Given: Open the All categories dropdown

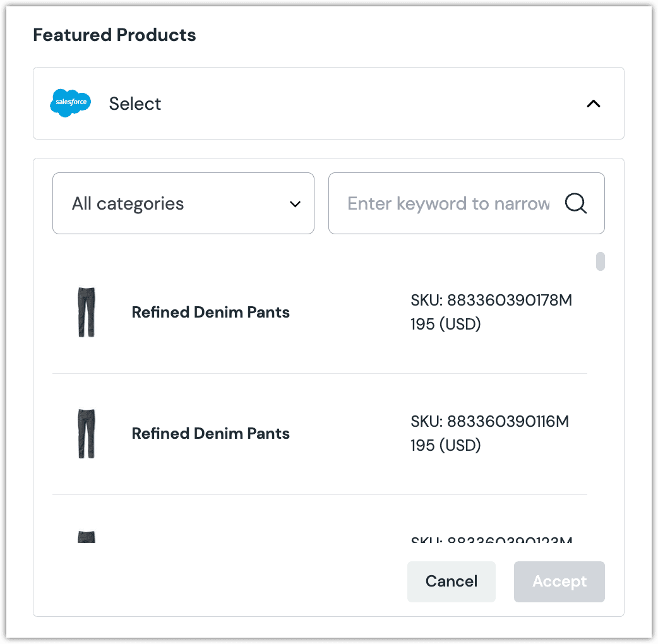Looking at the screenshot, I should (x=183, y=203).
